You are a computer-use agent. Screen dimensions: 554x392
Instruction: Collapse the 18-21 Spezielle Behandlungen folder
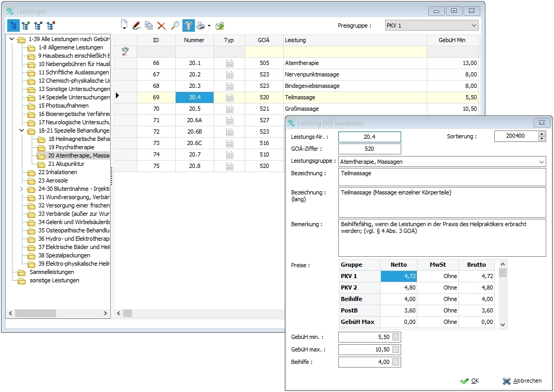click(x=21, y=131)
